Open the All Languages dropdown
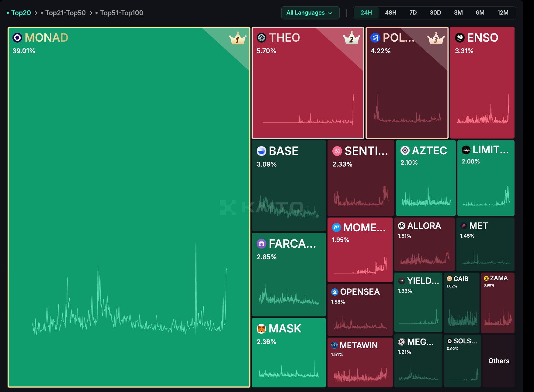This screenshot has width=534, height=392. (310, 13)
